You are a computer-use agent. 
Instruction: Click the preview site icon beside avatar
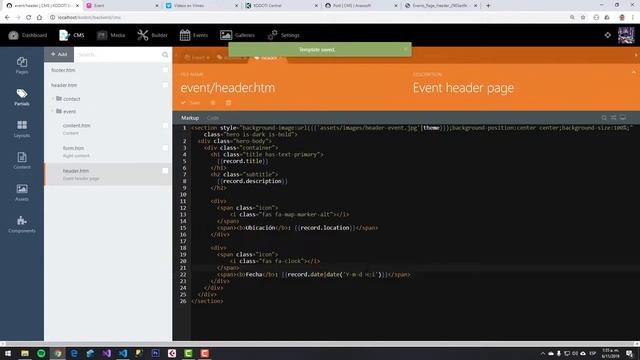(608, 35)
